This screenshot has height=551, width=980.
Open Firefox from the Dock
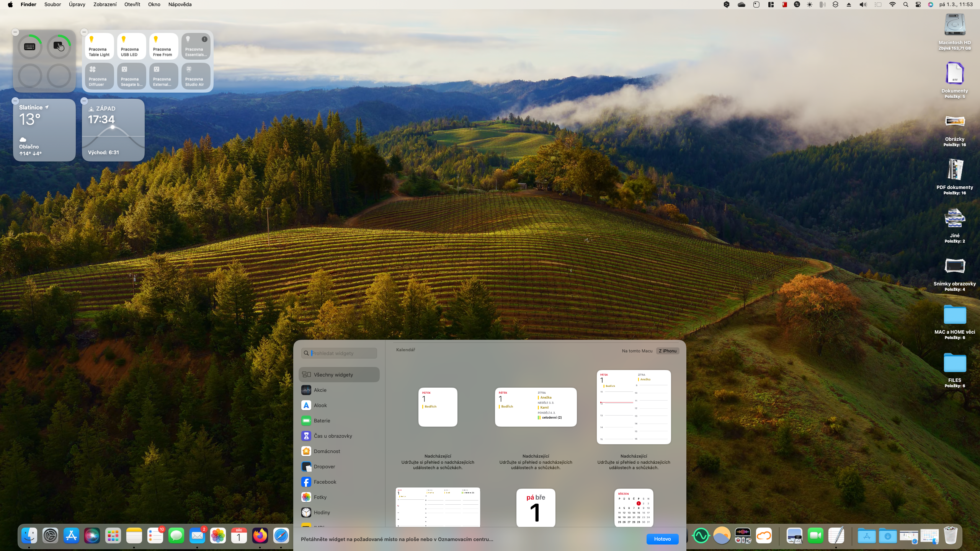(260, 536)
